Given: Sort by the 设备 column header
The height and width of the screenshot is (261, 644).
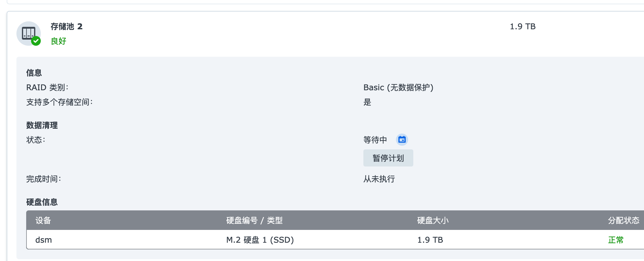Looking at the screenshot, I should point(43,220).
